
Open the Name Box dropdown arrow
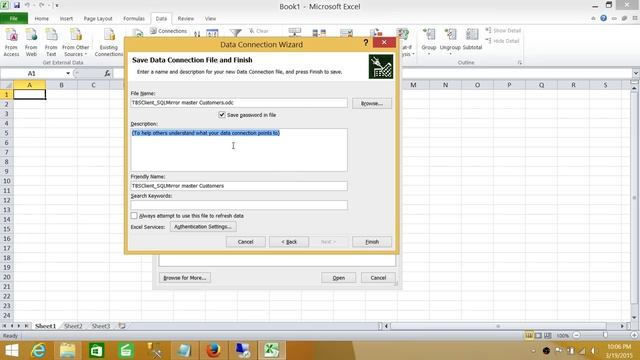click(x=68, y=73)
